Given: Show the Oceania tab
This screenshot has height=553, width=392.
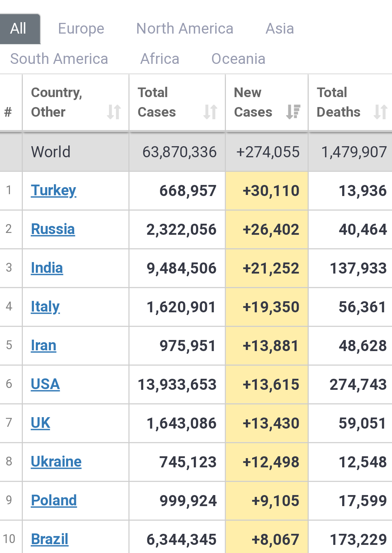Looking at the screenshot, I should (x=238, y=59).
